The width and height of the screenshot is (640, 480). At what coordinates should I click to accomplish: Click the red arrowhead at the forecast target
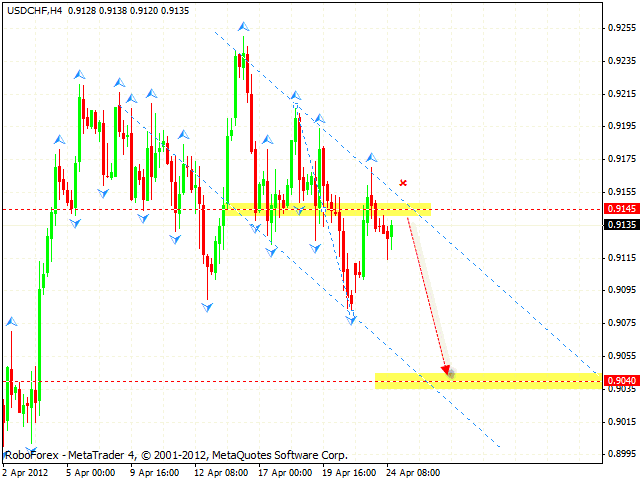[446, 370]
